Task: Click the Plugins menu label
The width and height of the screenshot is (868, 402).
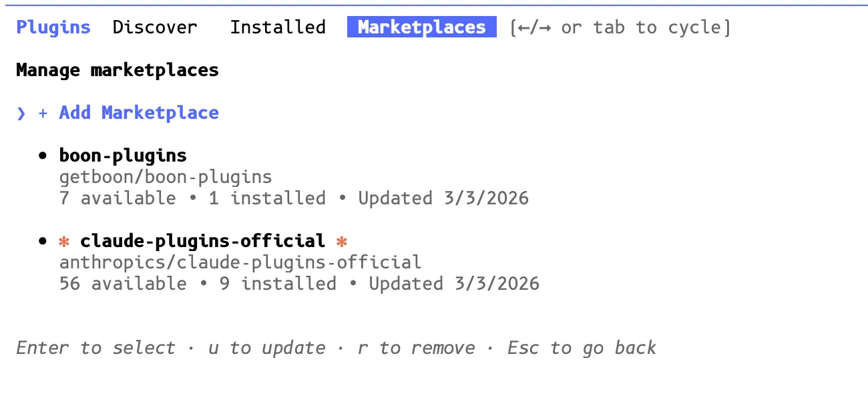Action: [53, 27]
